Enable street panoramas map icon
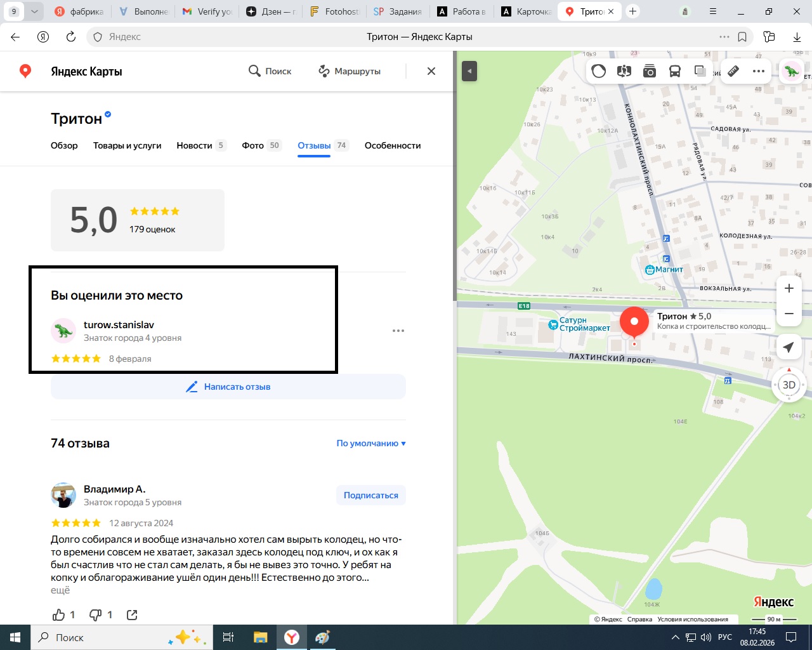Screen dimensions: 812x650 624,71
